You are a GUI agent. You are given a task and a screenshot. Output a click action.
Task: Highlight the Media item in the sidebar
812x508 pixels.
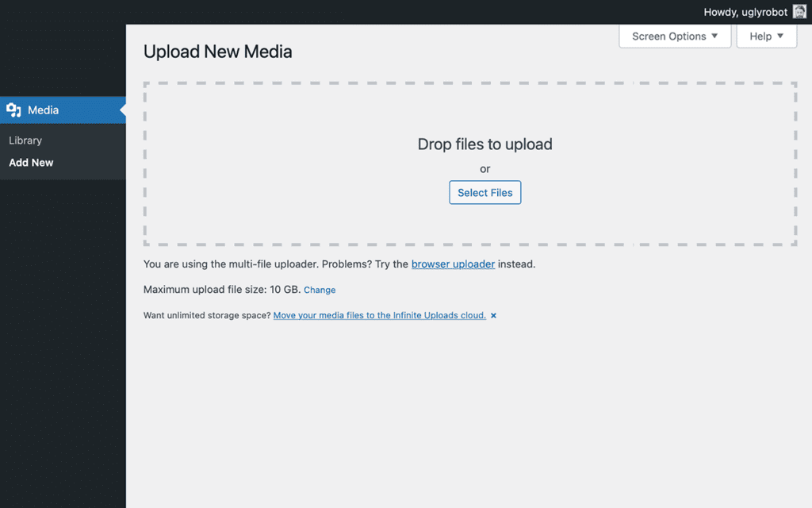44,110
